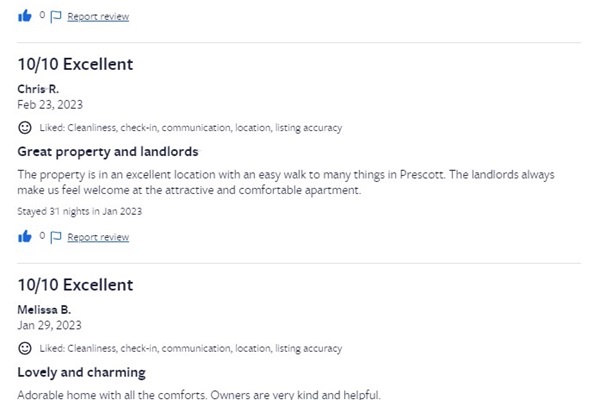Click the flag icon above Chris R.'s review
Viewport: 600px width, 400px height.
pos(56,17)
